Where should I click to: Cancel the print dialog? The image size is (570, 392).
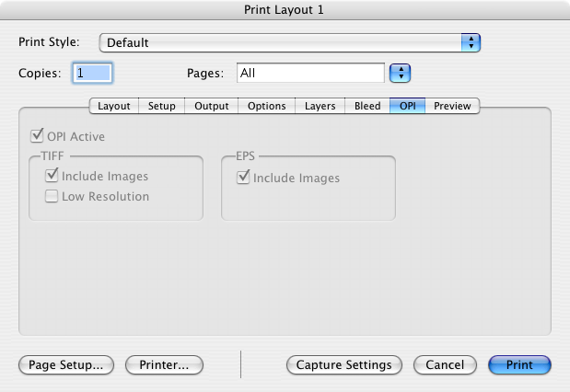(445, 365)
